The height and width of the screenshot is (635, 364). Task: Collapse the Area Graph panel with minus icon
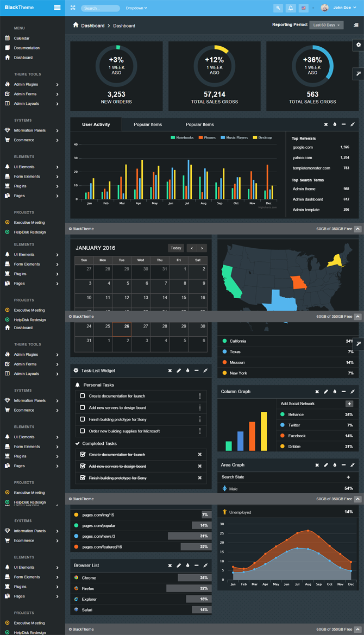coord(343,465)
